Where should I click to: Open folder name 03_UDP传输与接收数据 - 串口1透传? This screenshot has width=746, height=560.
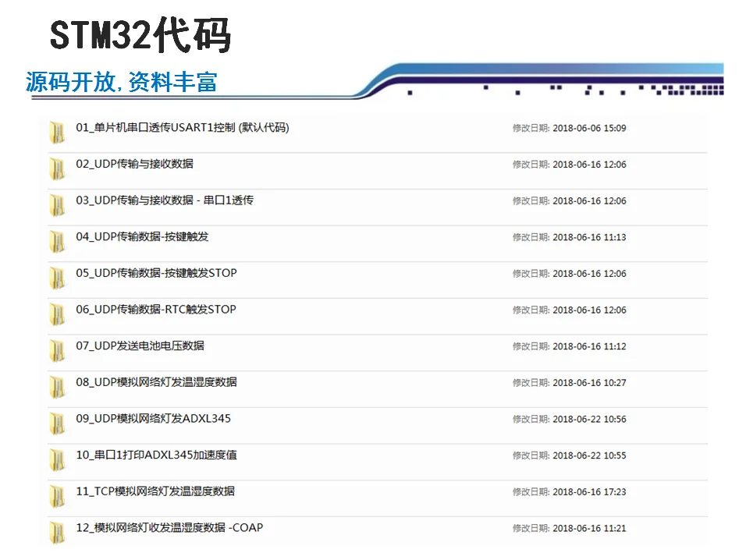pos(165,200)
